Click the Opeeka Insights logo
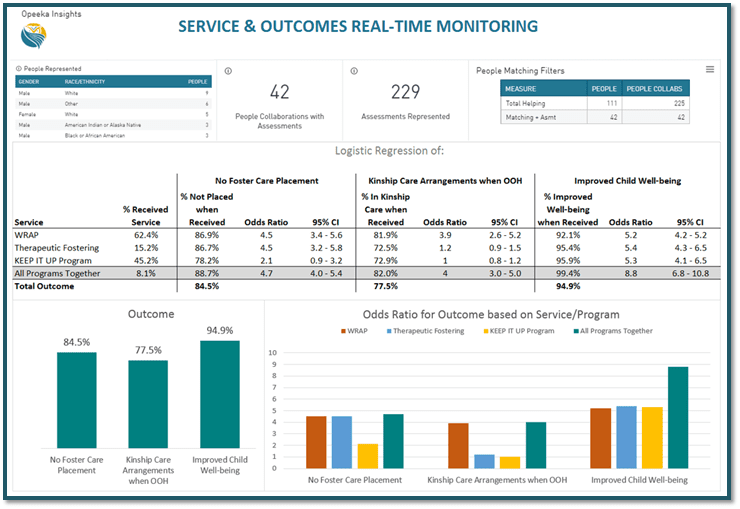This screenshot has width=740, height=509. pos(33,36)
